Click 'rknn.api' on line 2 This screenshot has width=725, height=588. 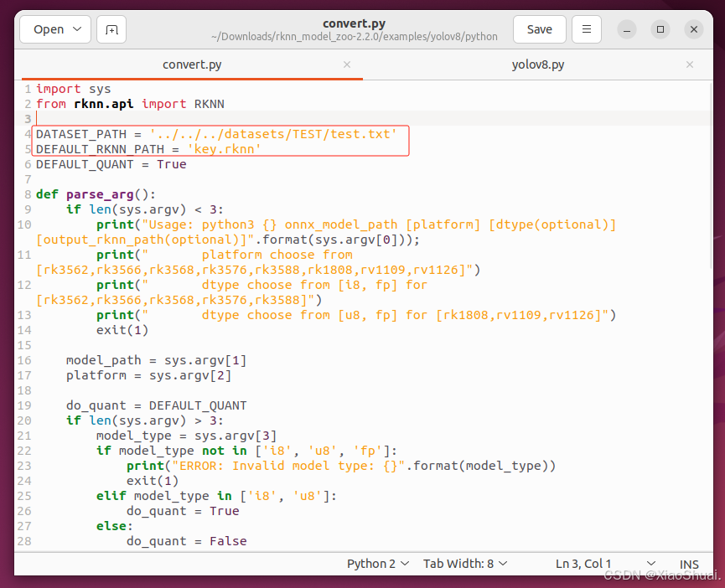click(104, 104)
